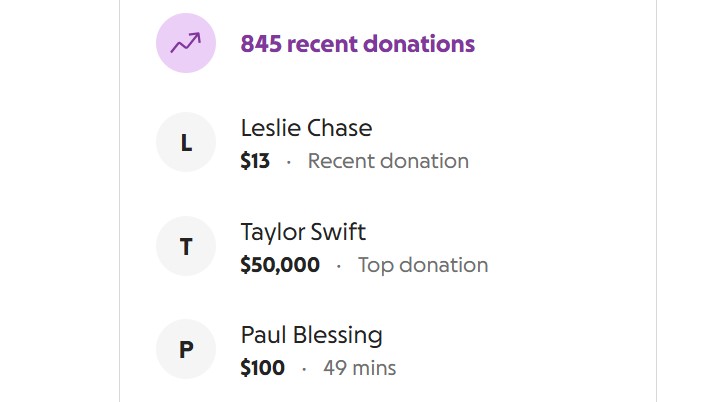The image size is (721, 402).
Task: Click the dot separator after $50,000
Action: [x=339, y=266]
